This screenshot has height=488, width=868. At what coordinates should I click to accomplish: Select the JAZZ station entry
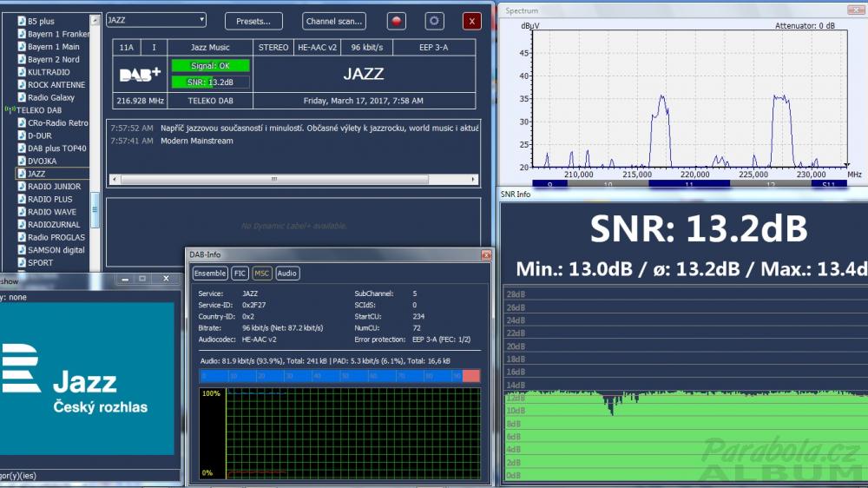point(36,174)
